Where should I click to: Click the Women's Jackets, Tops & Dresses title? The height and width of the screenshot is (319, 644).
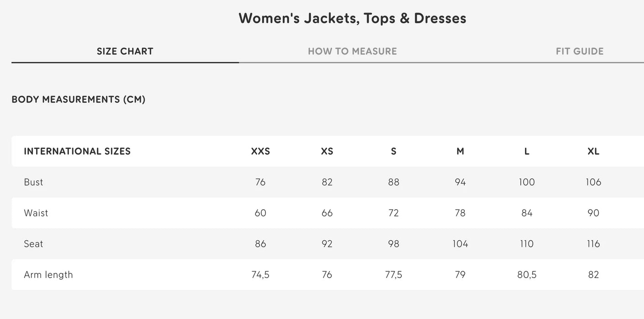coord(352,18)
